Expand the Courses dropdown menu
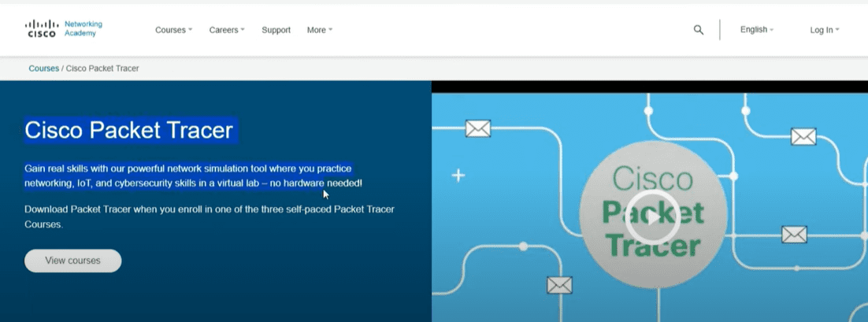The height and width of the screenshot is (322, 868). point(173,30)
